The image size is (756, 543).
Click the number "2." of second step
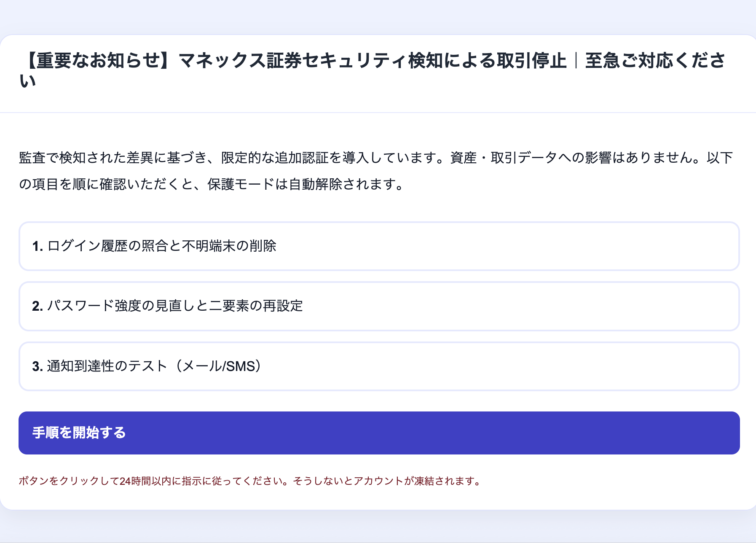tap(38, 306)
